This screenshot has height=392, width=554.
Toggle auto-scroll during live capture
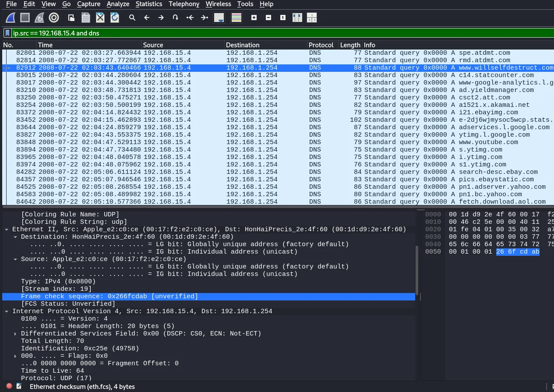[x=219, y=18]
